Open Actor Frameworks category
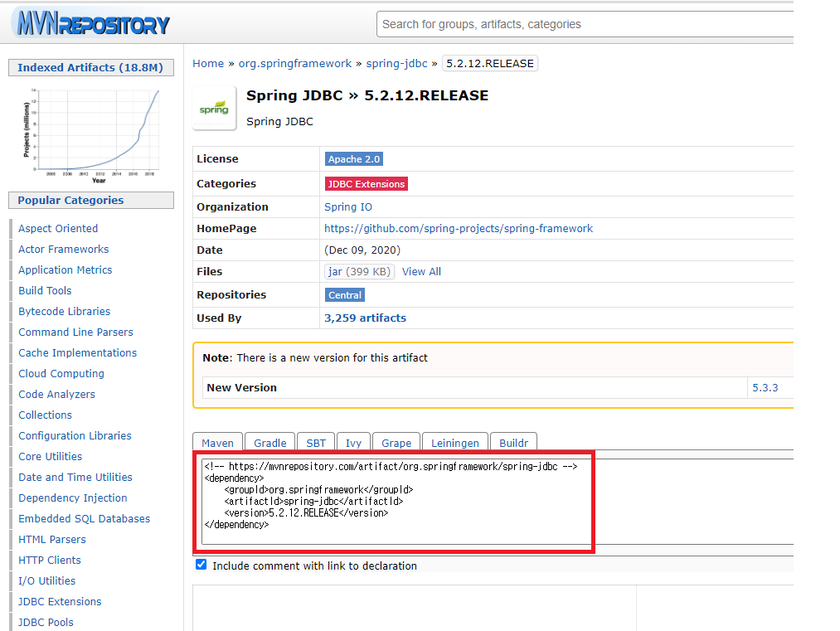840x631 pixels. coord(64,249)
